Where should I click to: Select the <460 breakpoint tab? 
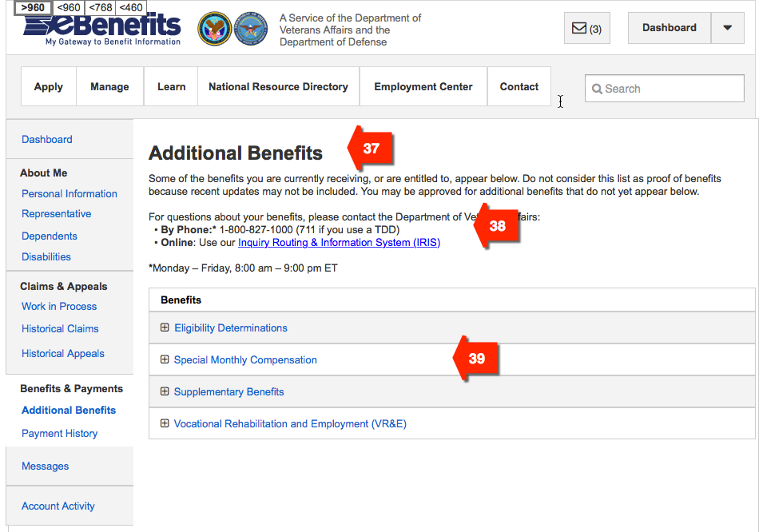[x=131, y=7]
